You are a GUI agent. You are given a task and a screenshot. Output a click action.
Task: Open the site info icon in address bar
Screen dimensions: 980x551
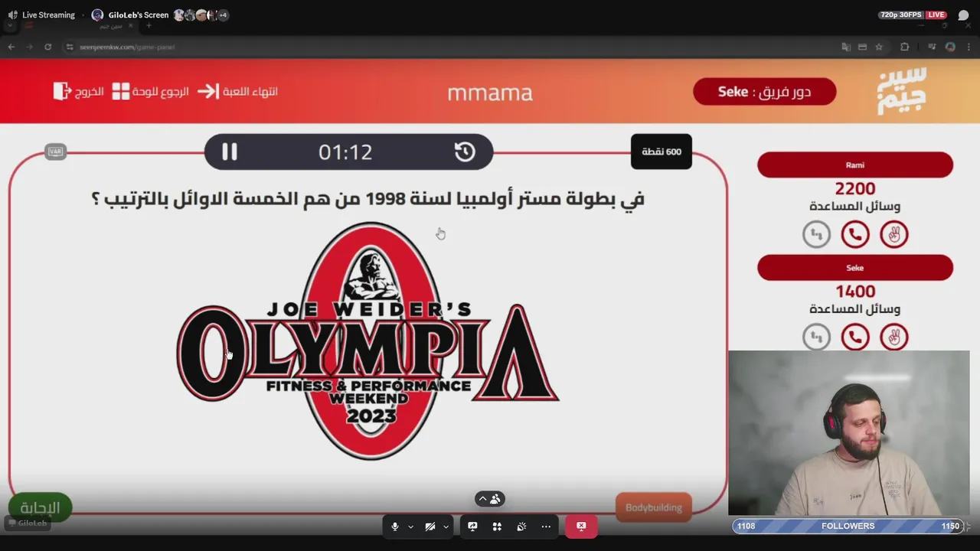[70, 47]
